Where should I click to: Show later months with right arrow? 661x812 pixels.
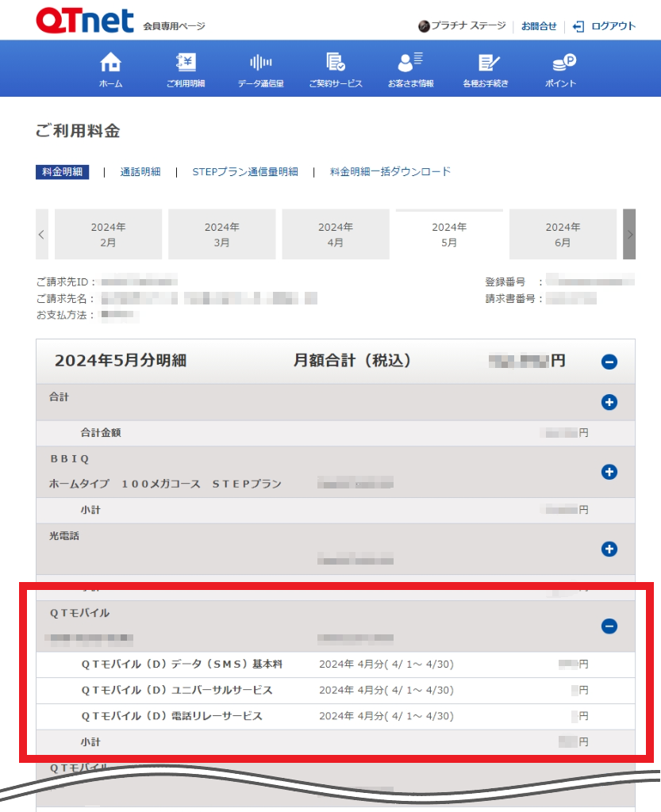point(629,234)
